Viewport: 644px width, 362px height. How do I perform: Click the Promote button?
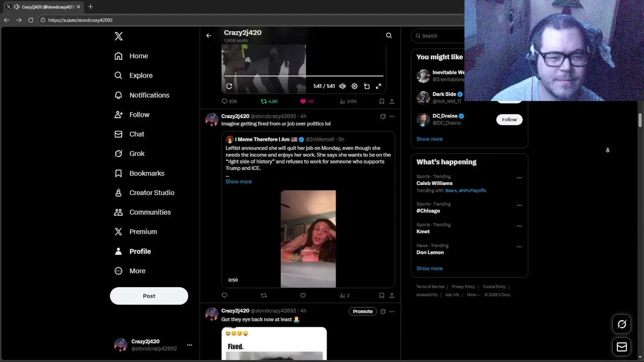pyautogui.click(x=363, y=311)
